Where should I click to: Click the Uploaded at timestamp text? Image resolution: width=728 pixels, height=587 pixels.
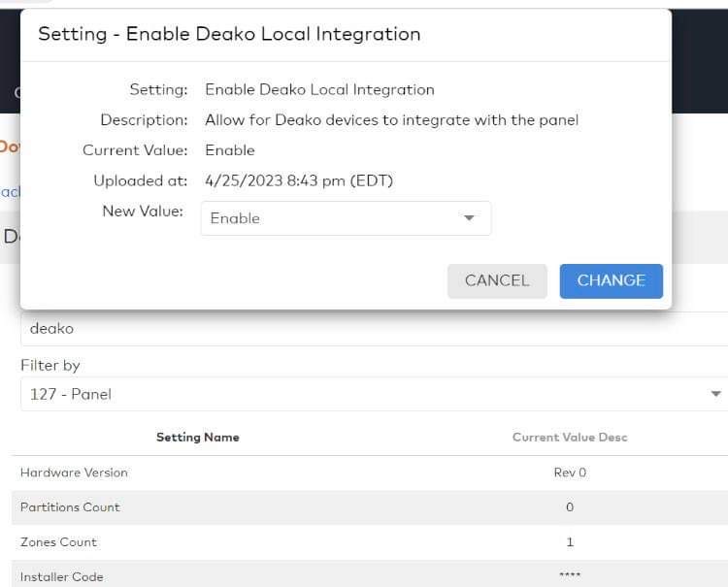(x=299, y=180)
